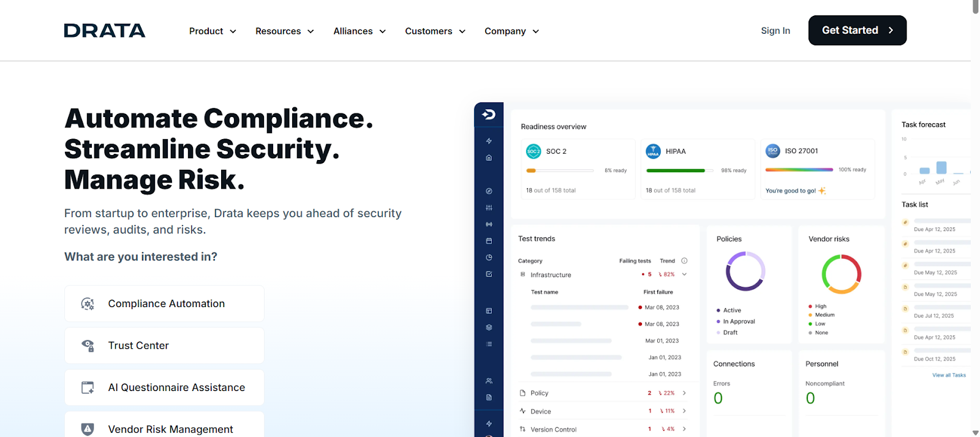980x437 pixels.
Task: Expand the Device row chevron
Action: coord(684,411)
